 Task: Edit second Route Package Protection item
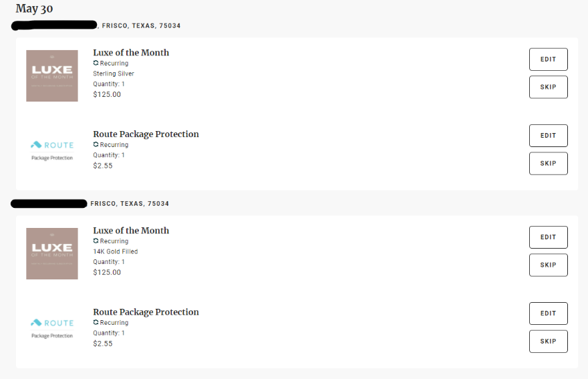(549, 313)
